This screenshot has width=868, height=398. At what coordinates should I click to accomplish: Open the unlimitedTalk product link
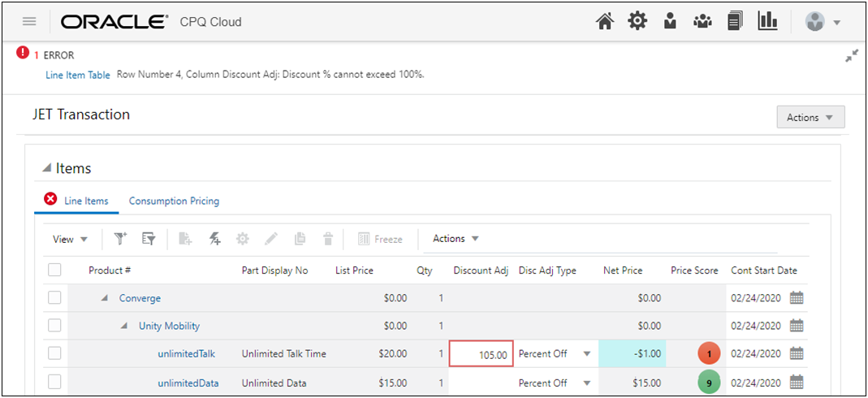[x=186, y=353]
